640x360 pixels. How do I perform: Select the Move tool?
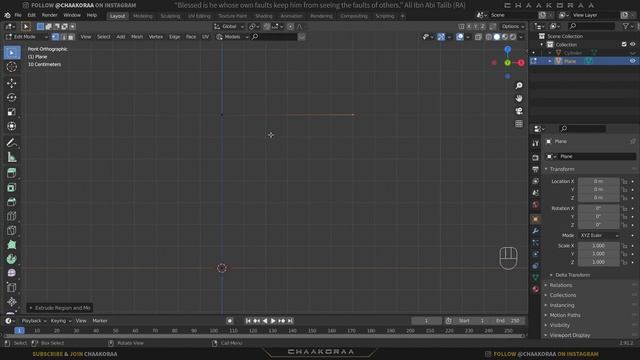coord(11,83)
